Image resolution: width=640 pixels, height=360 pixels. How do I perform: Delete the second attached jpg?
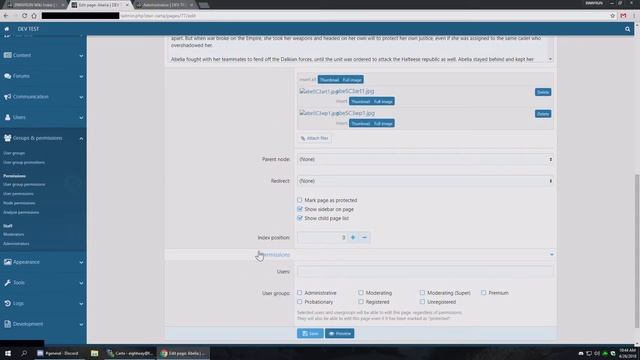pos(543,114)
